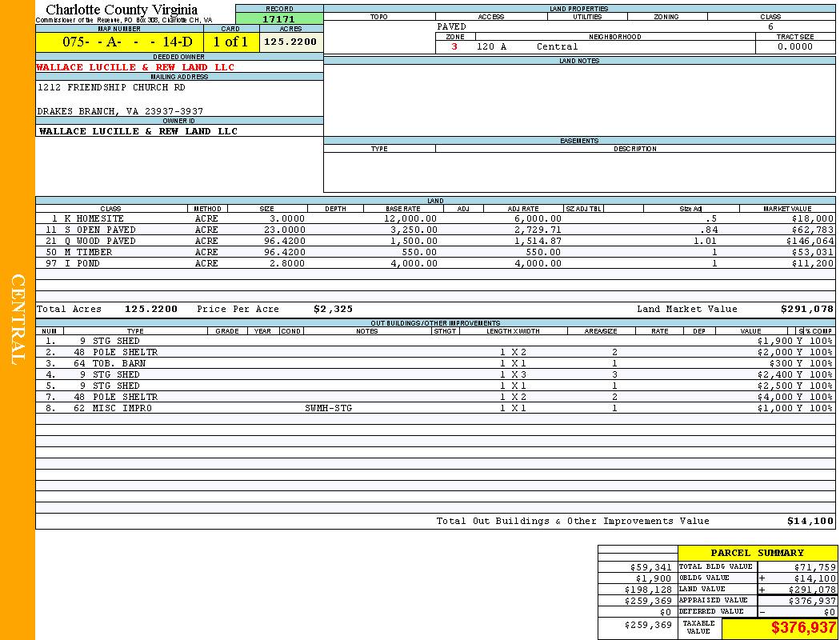Click the acres value 125.2200 in header
Image resolution: width=840 pixels, height=640 pixels.
290,42
